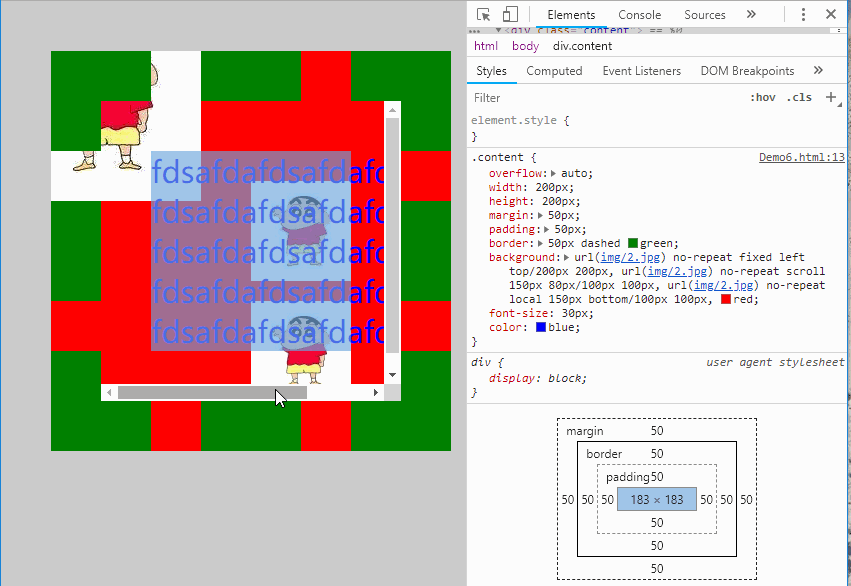The height and width of the screenshot is (586, 851).
Task: Click the horizontal scrollbar left arrow
Action: [x=109, y=392]
